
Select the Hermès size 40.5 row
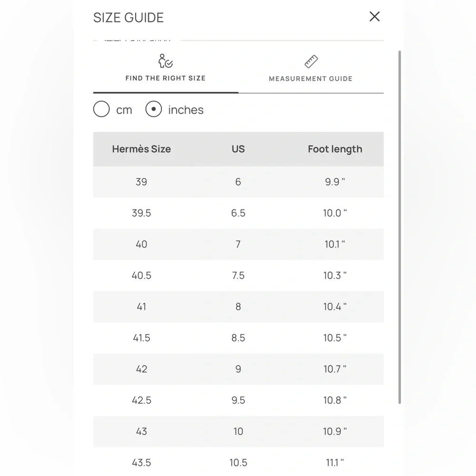238,275
